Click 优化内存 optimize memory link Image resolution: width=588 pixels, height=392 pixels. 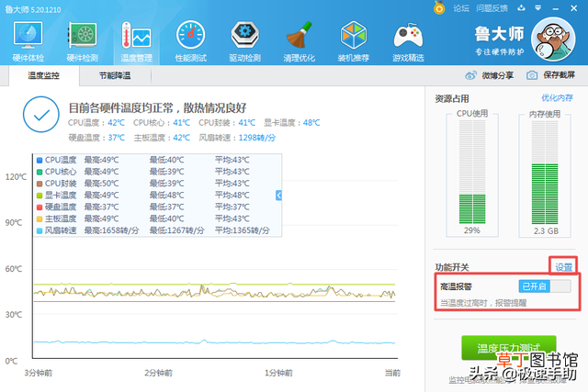click(557, 98)
